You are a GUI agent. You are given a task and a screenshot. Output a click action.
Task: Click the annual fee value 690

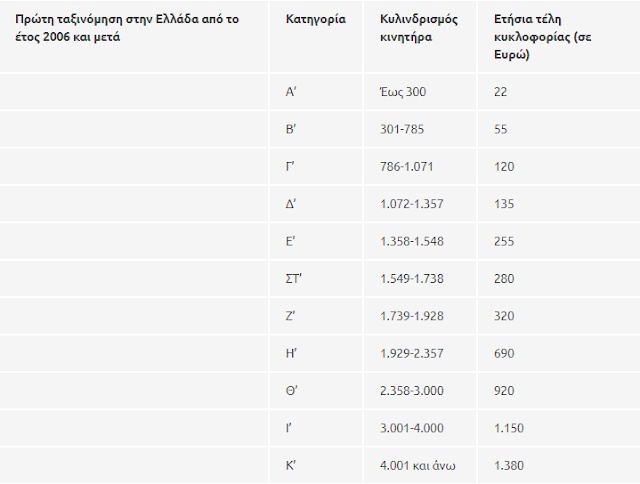(x=505, y=353)
